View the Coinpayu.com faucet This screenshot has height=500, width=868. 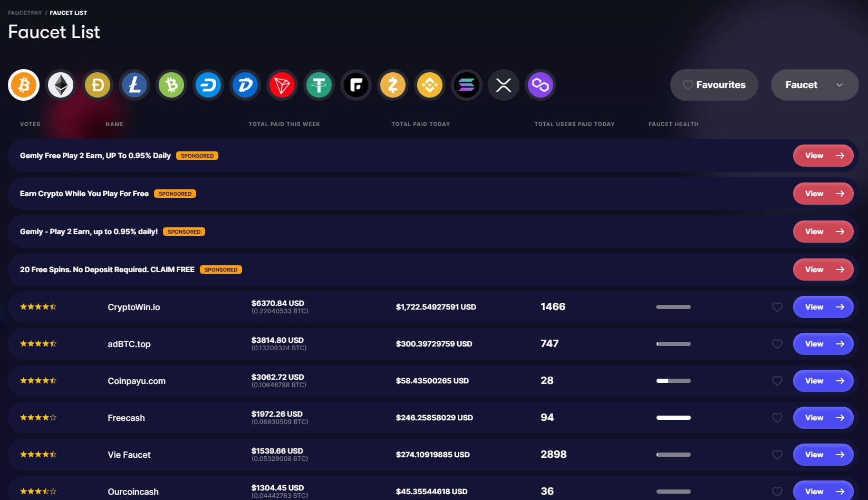823,381
